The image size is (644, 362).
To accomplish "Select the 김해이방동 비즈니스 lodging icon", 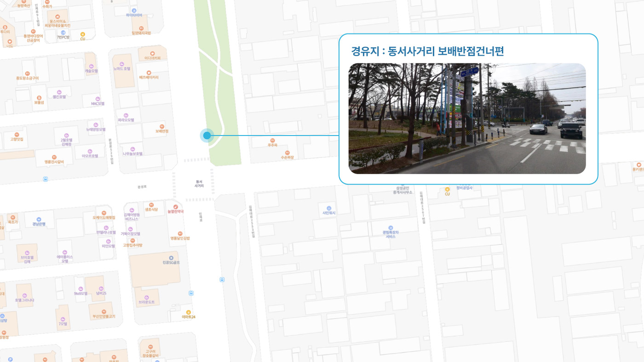I will (x=131, y=210).
